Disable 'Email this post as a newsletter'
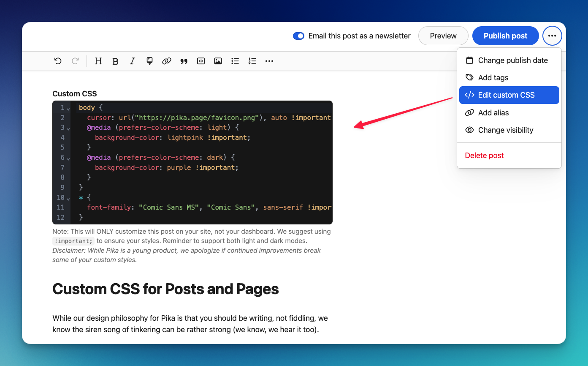The height and width of the screenshot is (366, 588). [x=298, y=36]
